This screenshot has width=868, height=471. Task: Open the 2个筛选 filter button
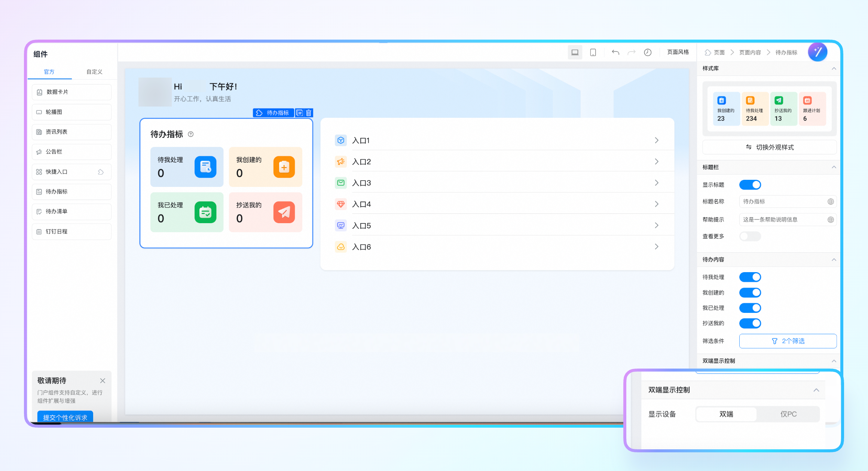click(788, 341)
